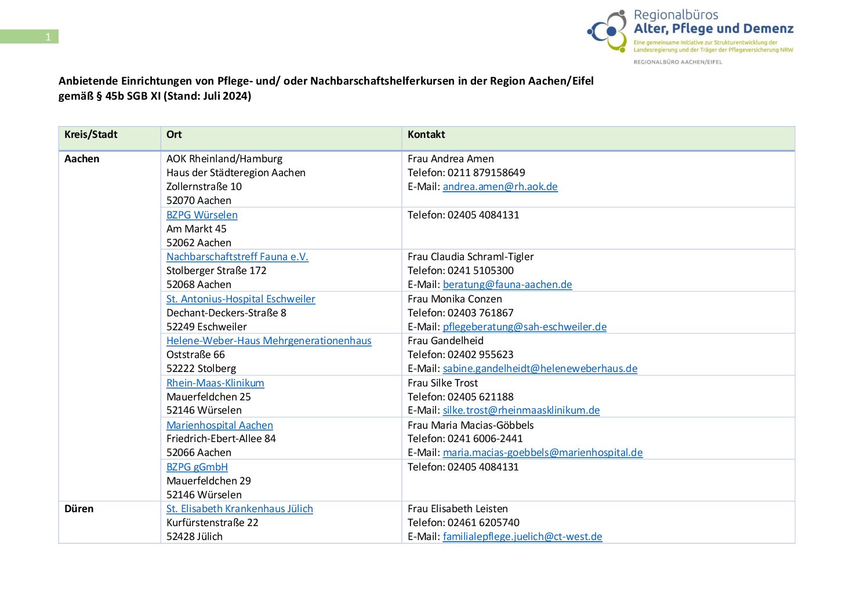Screen dimensions: 868x613
Task: Email sabine.gandelheidt@heleneweberhaus.de
Action: coord(540,368)
